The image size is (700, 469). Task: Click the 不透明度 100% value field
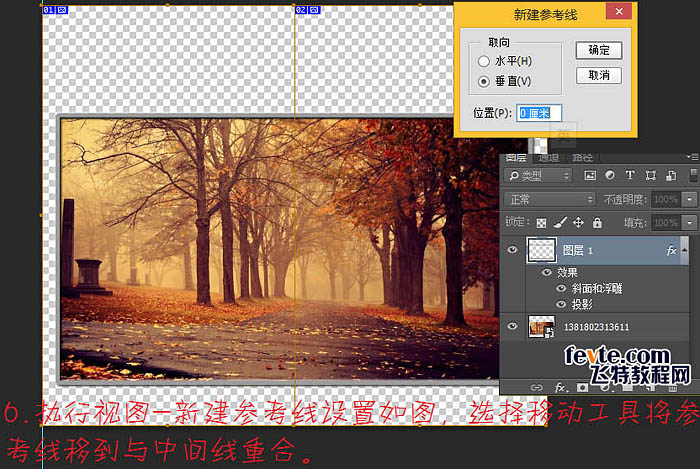pos(667,199)
